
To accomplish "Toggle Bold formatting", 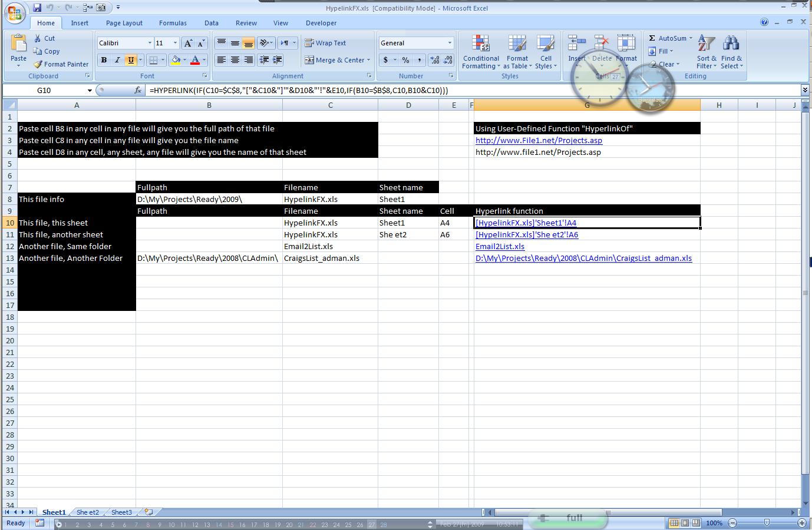I will tap(104, 60).
